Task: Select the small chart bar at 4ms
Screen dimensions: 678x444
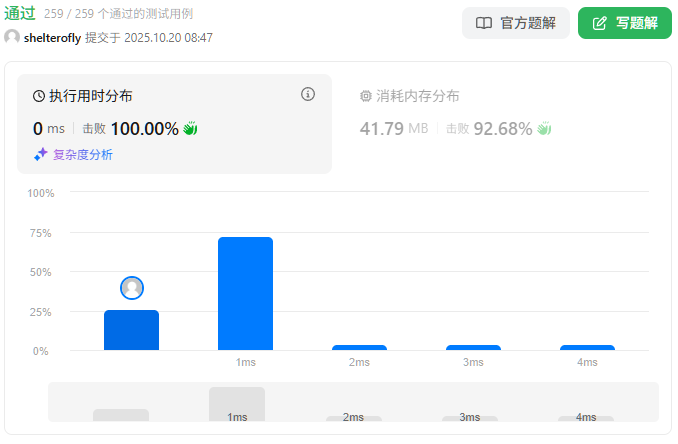Action: (587, 347)
